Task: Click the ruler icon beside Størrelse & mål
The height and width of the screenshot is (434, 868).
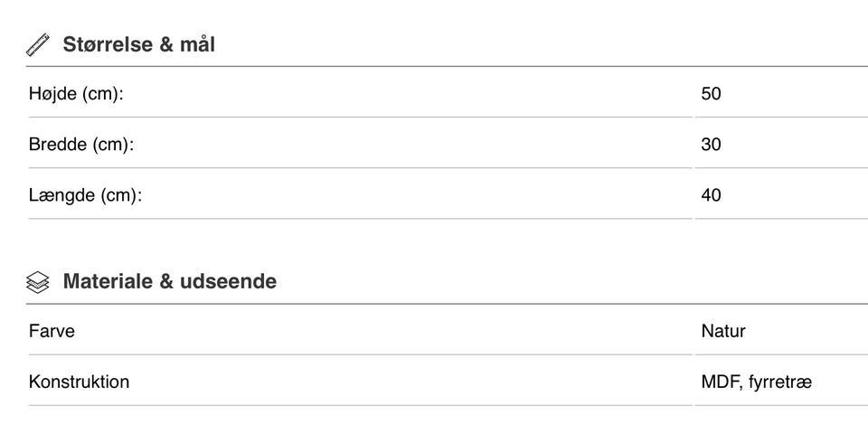Action: pos(37,44)
